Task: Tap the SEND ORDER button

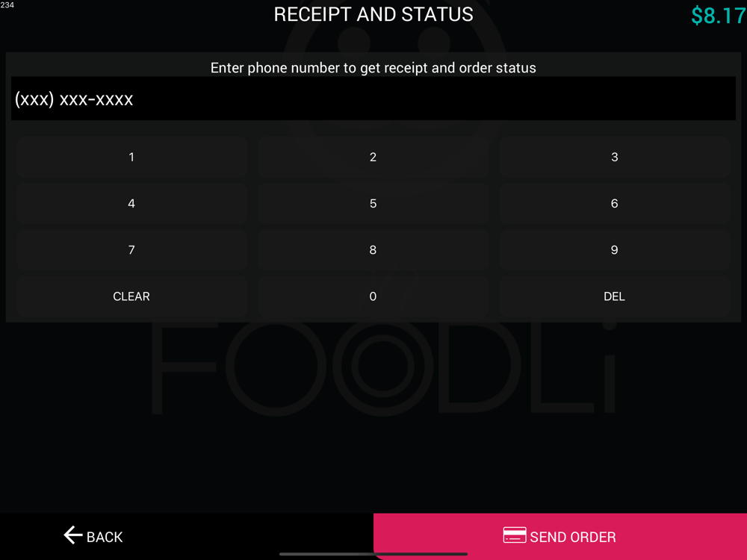Action: pyautogui.click(x=560, y=537)
